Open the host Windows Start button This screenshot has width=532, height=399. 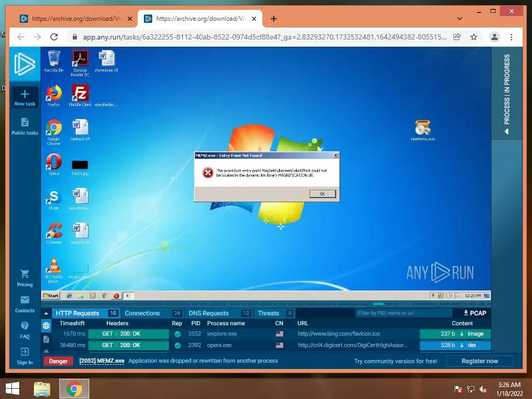(x=12, y=389)
